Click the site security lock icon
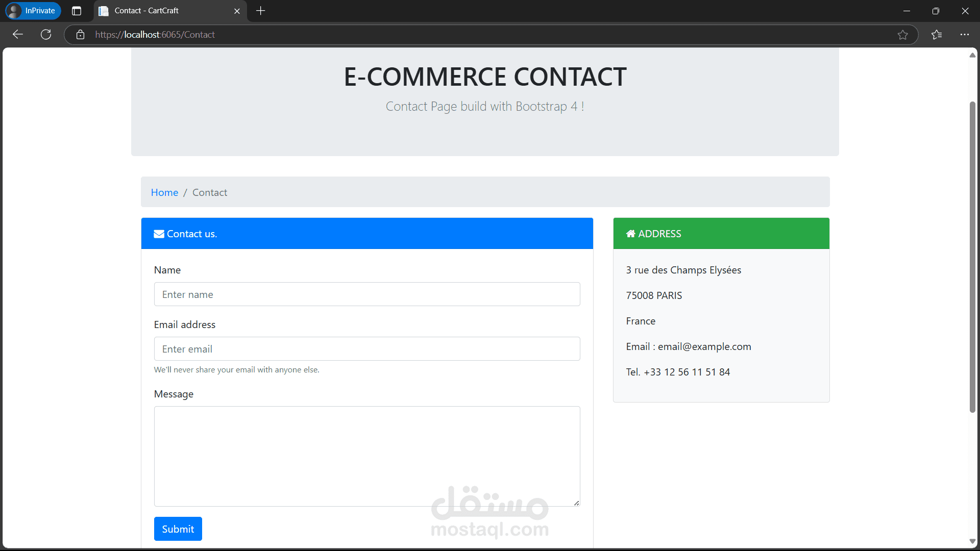The width and height of the screenshot is (980, 551). click(80, 34)
